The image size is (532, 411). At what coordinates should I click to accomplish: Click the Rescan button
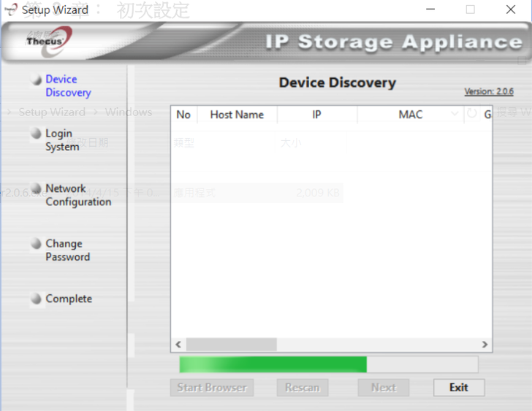(303, 388)
